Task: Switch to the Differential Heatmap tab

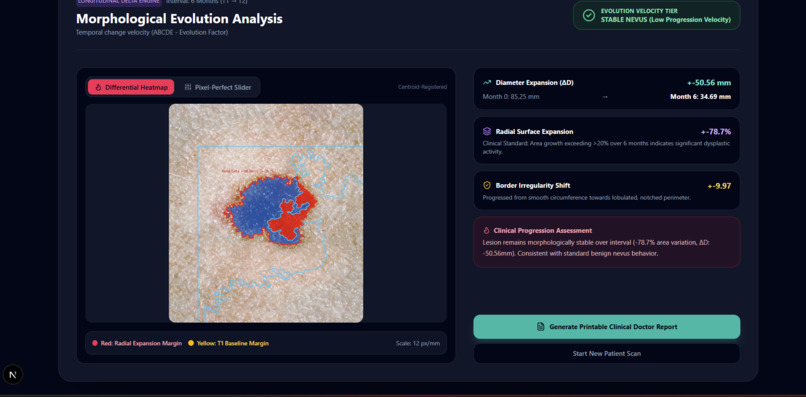Action: click(x=131, y=87)
